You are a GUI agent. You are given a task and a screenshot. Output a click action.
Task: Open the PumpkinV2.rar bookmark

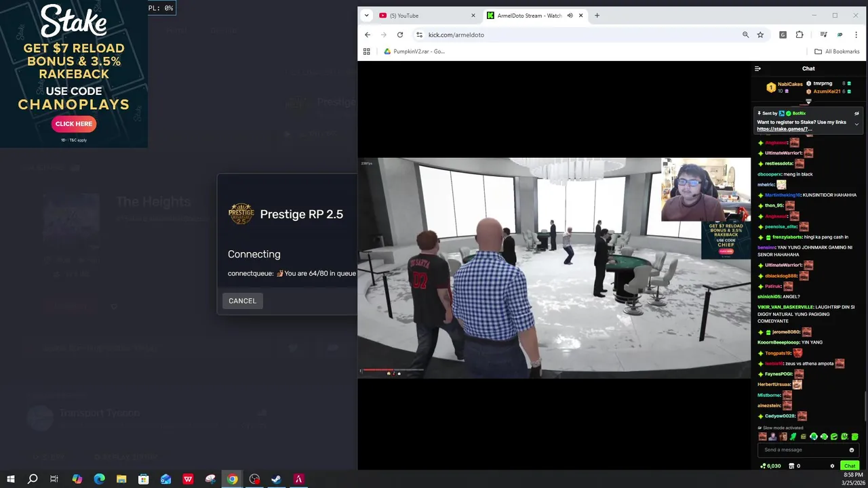pyautogui.click(x=414, y=52)
